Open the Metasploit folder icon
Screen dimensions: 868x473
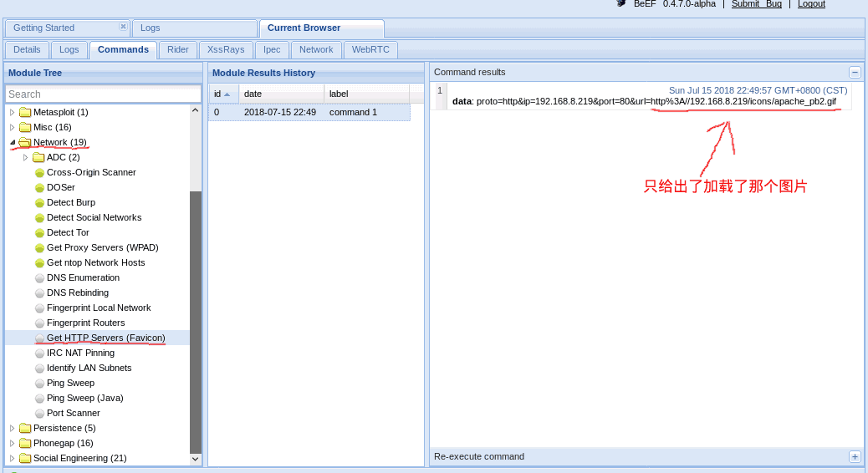[x=25, y=112]
